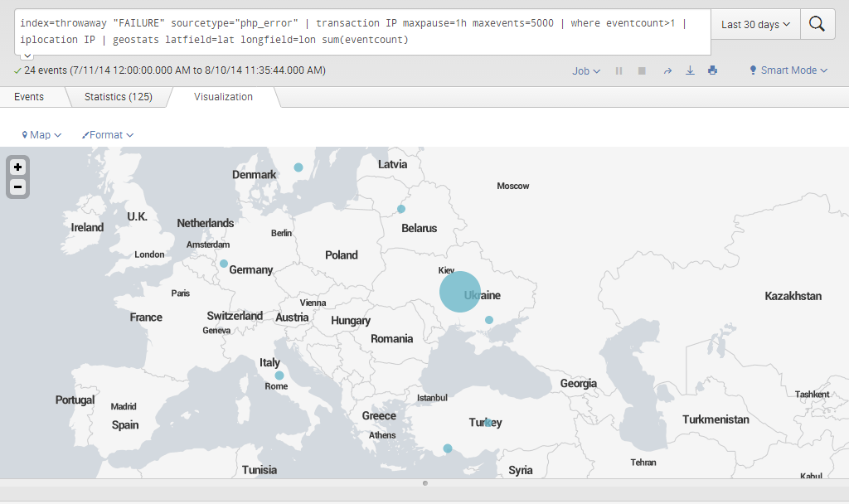Open the Format options dropdown
This screenshot has height=504, width=849.
(108, 135)
